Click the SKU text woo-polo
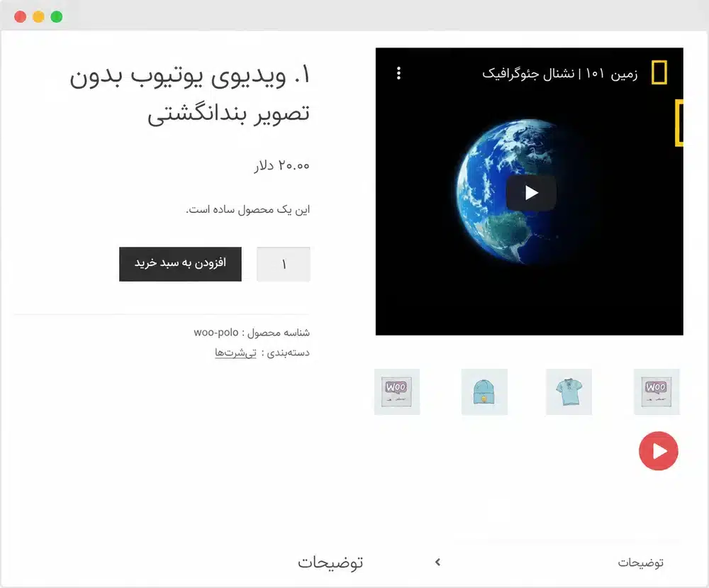The width and height of the screenshot is (709, 588). [x=216, y=333]
